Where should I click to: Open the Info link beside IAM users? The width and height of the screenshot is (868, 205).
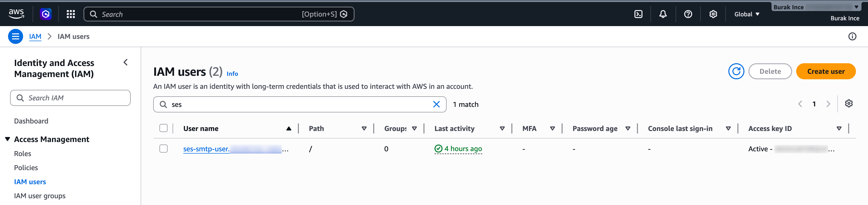232,74
